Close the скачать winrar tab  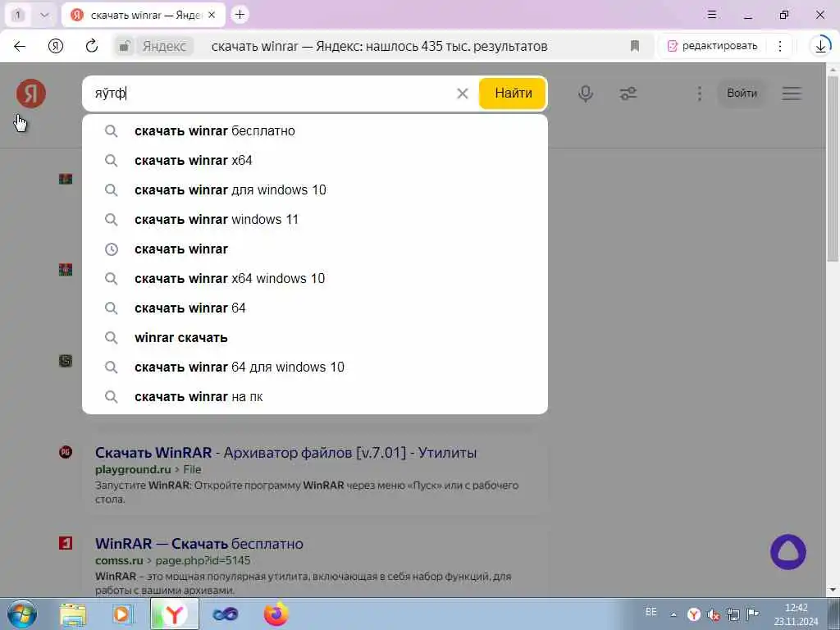[x=212, y=15]
